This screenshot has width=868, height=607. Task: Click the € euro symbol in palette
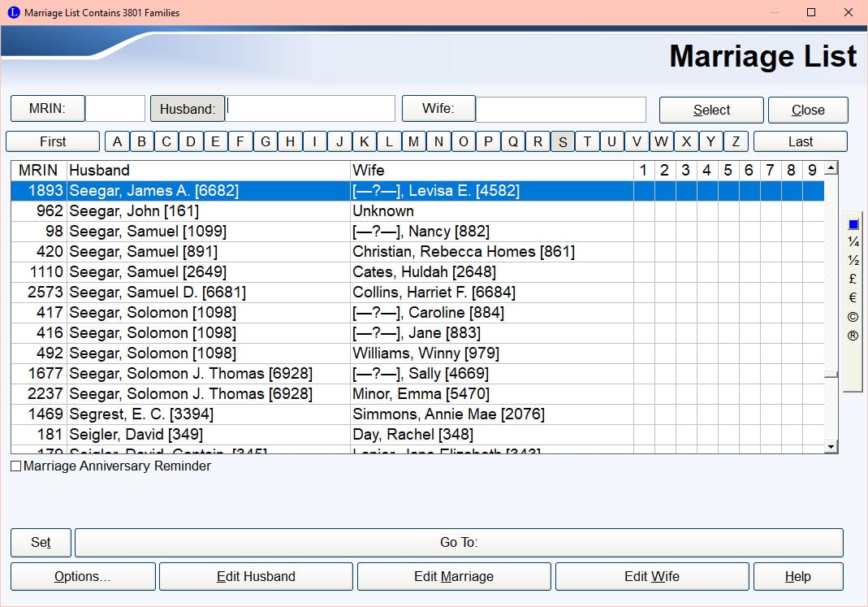[853, 298]
